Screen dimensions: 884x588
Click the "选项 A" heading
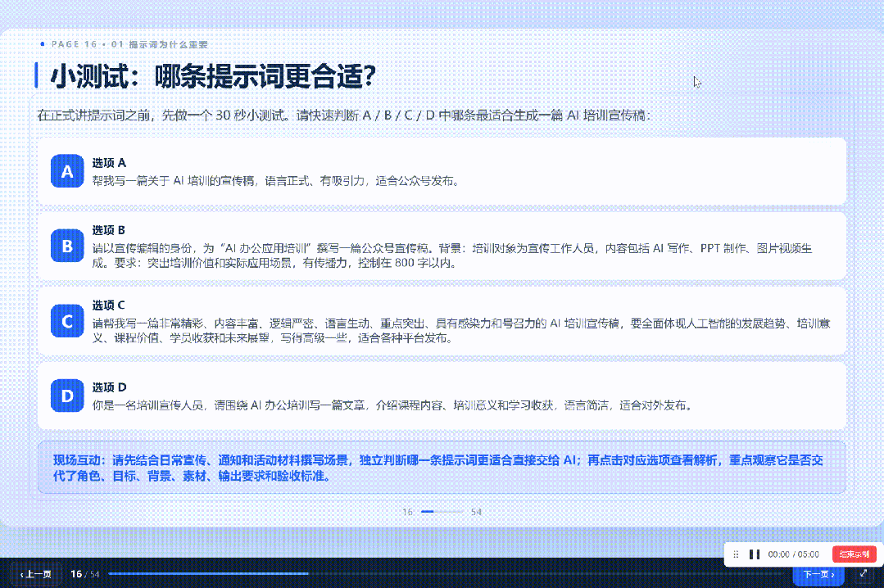pos(109,163)
